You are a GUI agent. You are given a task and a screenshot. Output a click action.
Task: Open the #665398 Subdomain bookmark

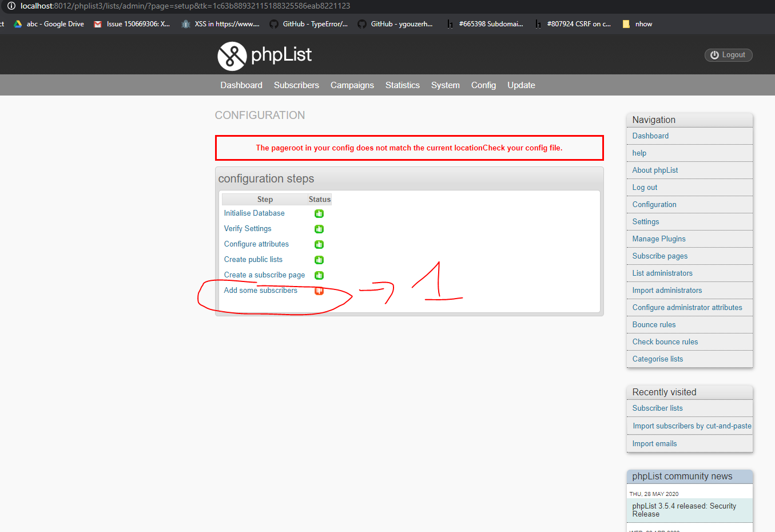tap(485, 24)
